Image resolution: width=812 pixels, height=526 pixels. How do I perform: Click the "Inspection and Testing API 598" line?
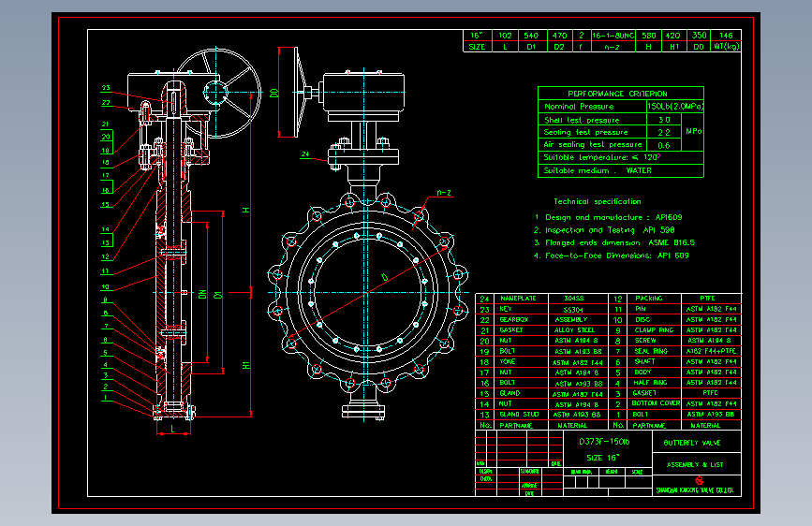pyautogui.click(x=604, y=230)
